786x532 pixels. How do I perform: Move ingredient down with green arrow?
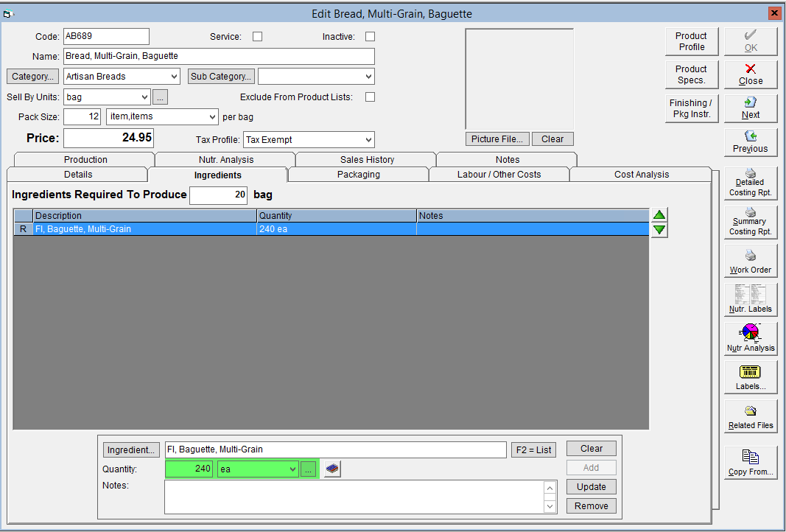coord(659,230)
